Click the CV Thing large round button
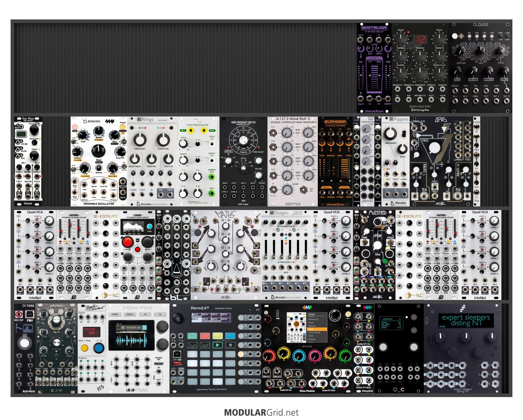The height and width of the screenshot is (420, 523). coord(24,343)
